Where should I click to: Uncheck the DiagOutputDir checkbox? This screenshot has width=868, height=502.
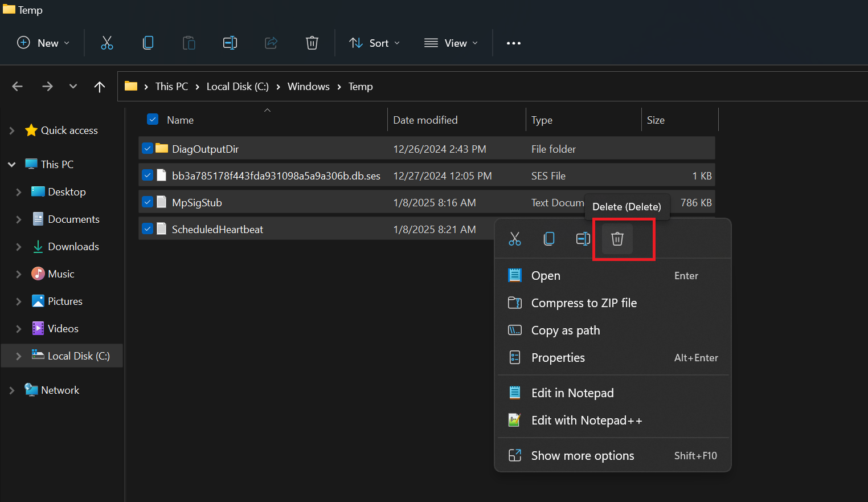click(148, 148)
